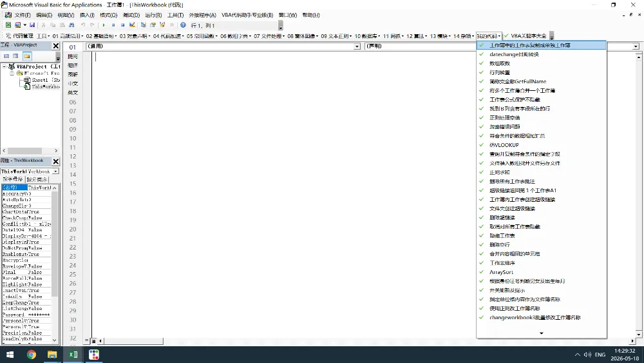Select the 简称变全称GetFullName entry

click(542, 81)
